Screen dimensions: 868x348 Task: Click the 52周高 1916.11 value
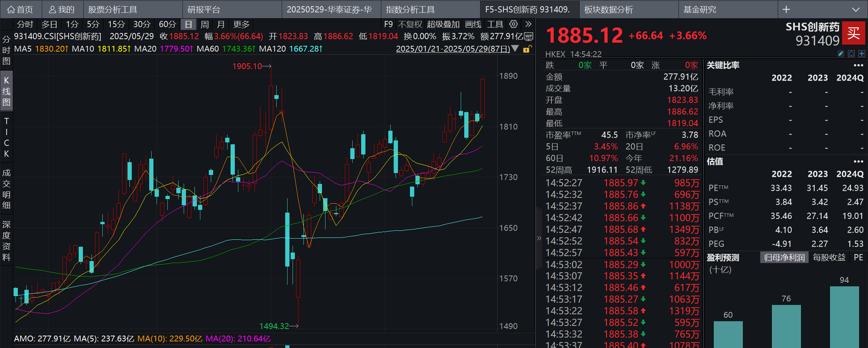coord(602,170)
